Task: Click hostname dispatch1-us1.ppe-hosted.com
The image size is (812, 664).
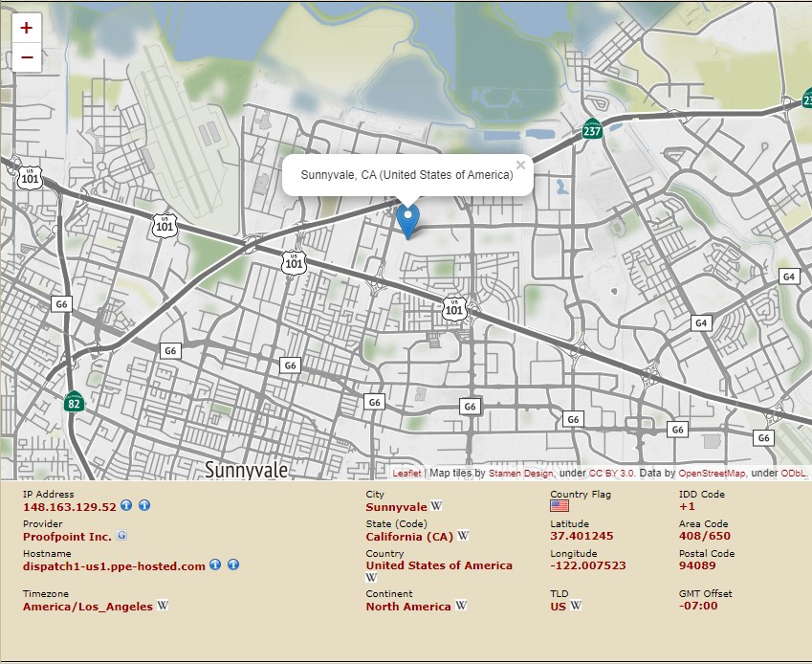Action: point(114,566)
